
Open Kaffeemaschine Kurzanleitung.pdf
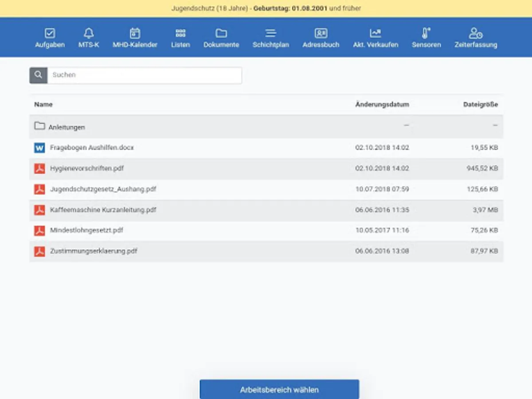click(103, 210)
